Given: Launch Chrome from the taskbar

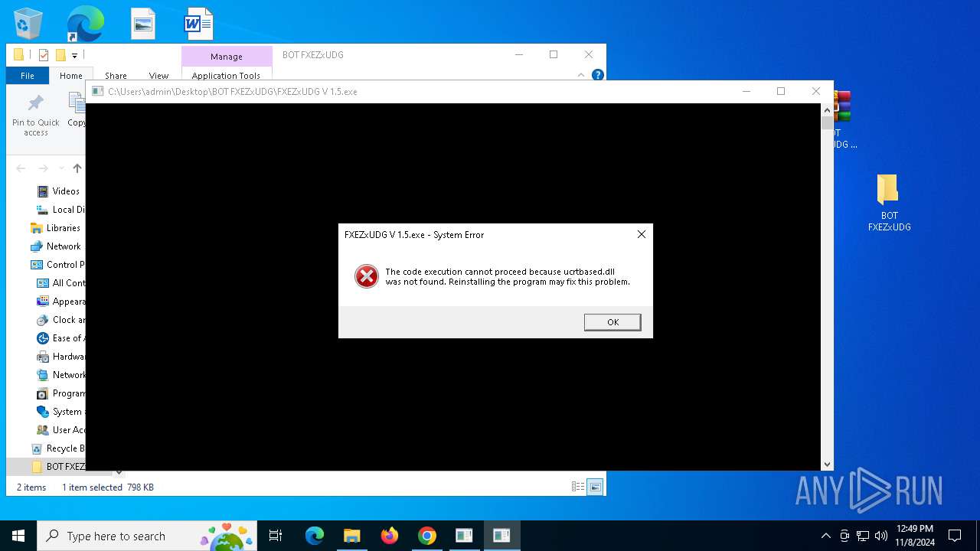Looking at the screenshot, I should click(x=427, y=536).
